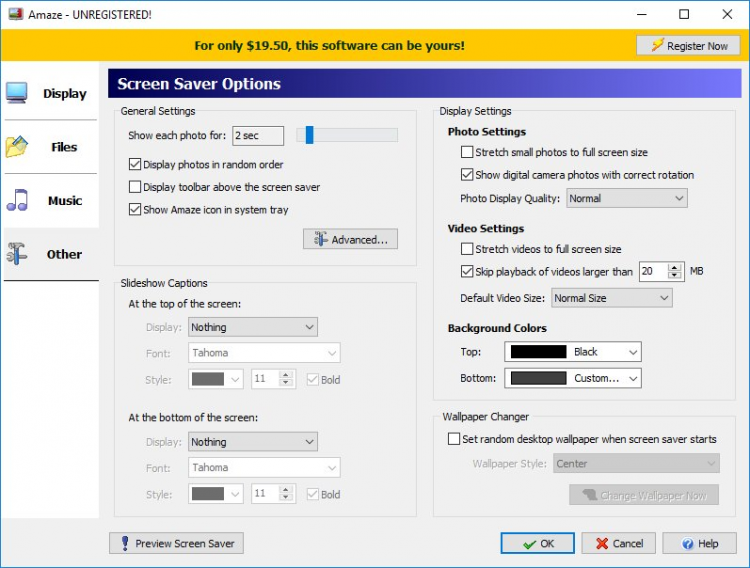Toggle Bold checkbox for top caption
The height and width of the screenshot is (568, 750).
[312, 379]
